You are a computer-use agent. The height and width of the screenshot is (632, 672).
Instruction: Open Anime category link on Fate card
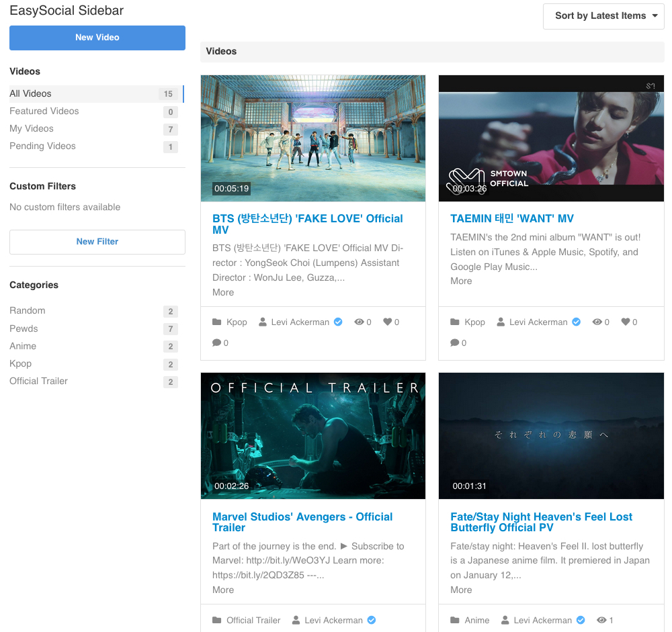click(x=477, y=621)
